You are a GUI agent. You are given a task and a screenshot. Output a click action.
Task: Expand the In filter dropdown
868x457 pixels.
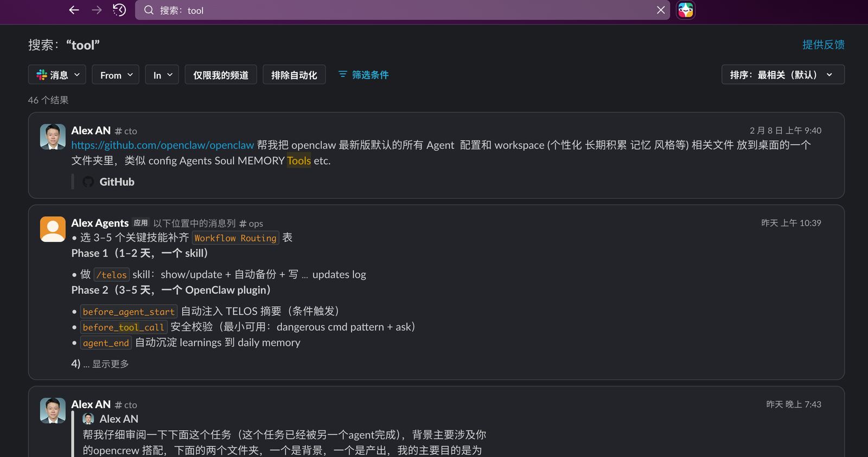162,75
